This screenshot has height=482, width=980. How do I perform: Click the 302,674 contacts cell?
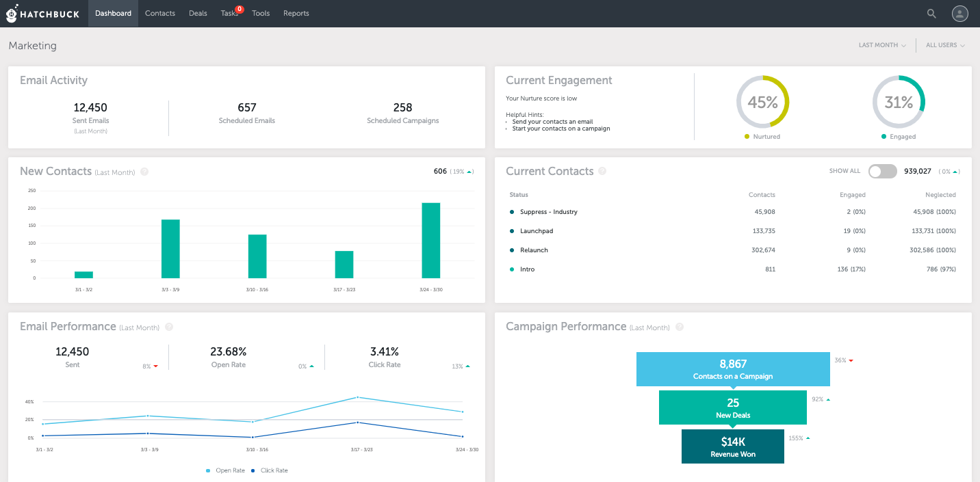coord(762,250)
